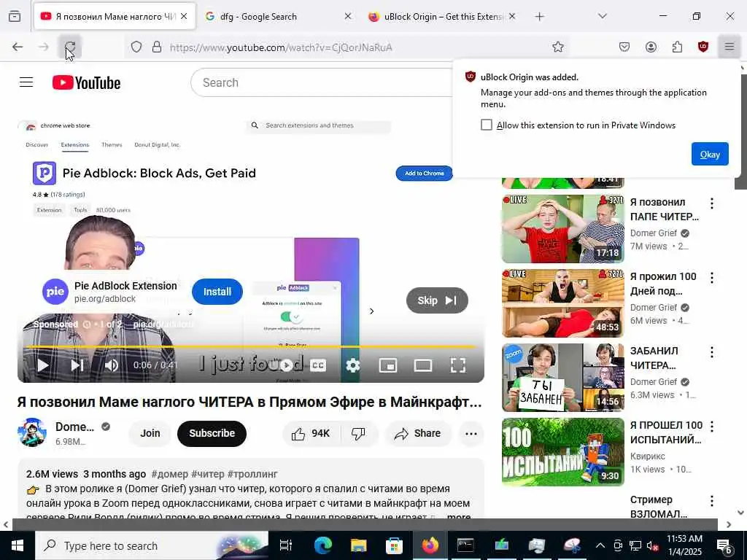Open options for Я ПРОШЕЛ 100 ИСПЫТАНИЙ video
747x560 pixels.
(712, 426)
